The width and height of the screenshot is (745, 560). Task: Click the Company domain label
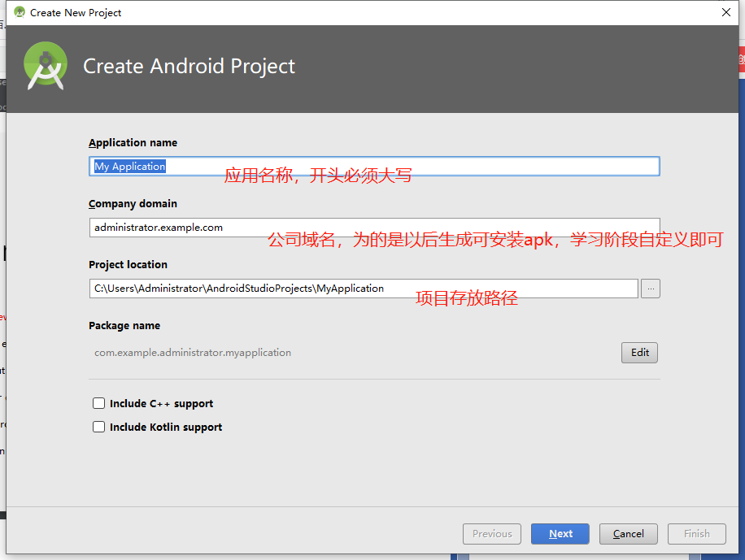[x=133, y=203]
